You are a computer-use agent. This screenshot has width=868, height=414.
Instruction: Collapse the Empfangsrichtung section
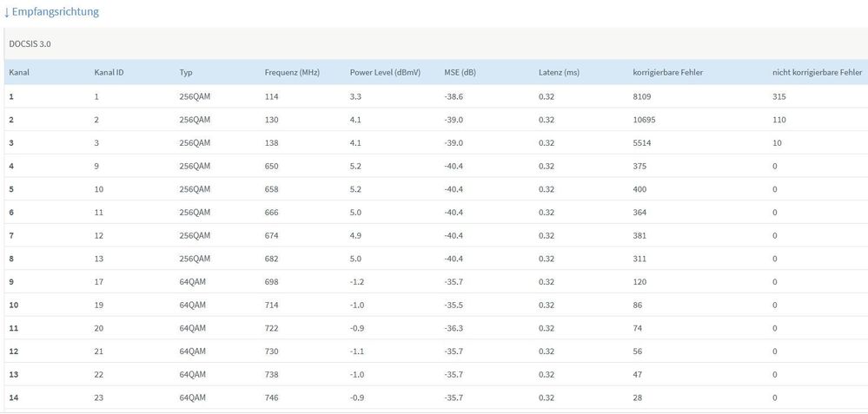click(x=51, y=12)
